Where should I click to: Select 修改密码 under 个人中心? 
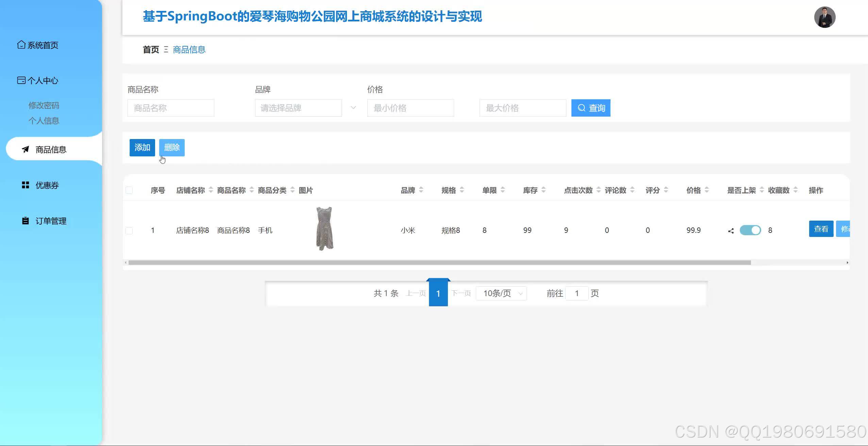click(44, 105)
